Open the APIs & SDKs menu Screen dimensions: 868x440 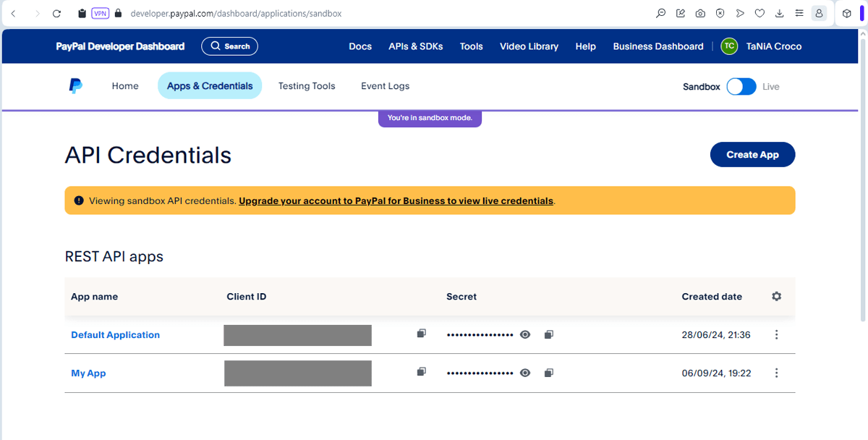(415, 46)
